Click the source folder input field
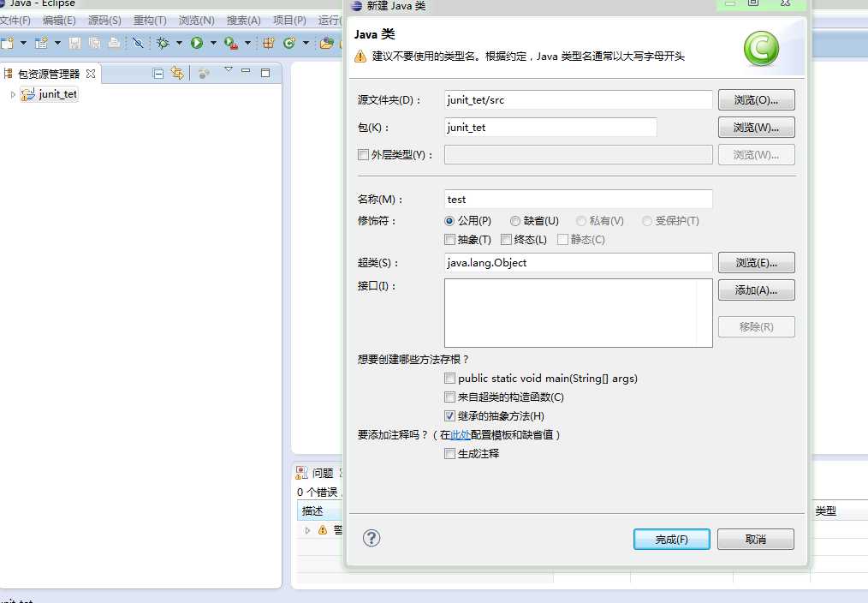The width and height of the screenshot is (868, 603). click(579, 99)
